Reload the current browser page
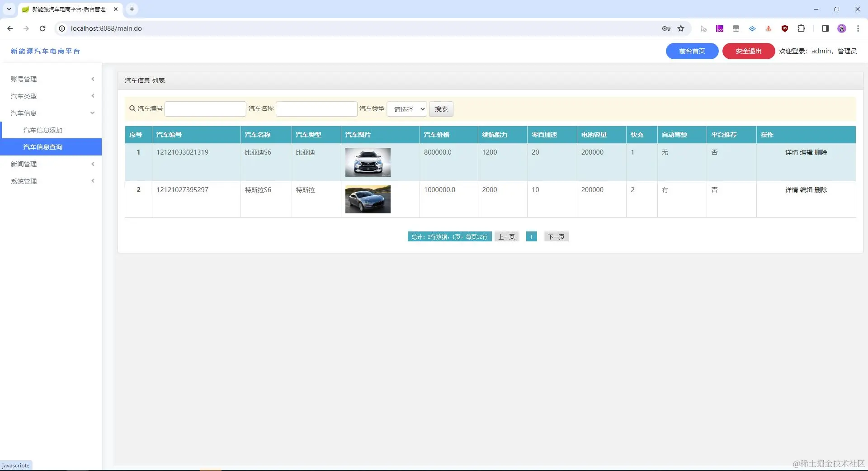Screen dimensions: 868x471 tap(42, 28)
